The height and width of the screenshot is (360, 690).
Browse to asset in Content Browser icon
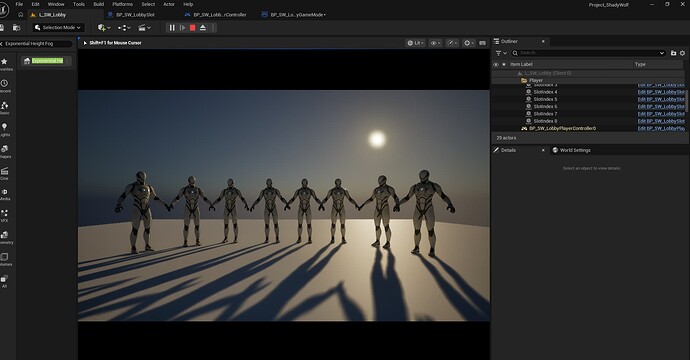(x=16, y=28)
